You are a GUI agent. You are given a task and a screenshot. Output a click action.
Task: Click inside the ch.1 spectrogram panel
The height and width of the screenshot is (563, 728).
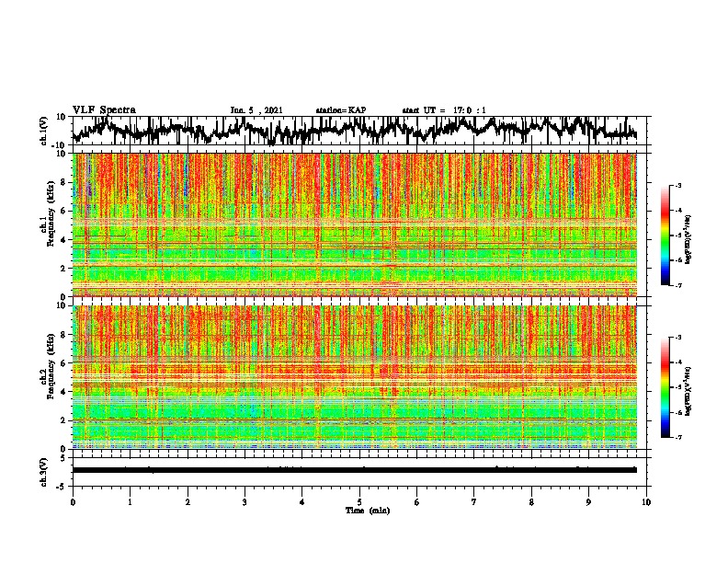pos(355,224)
